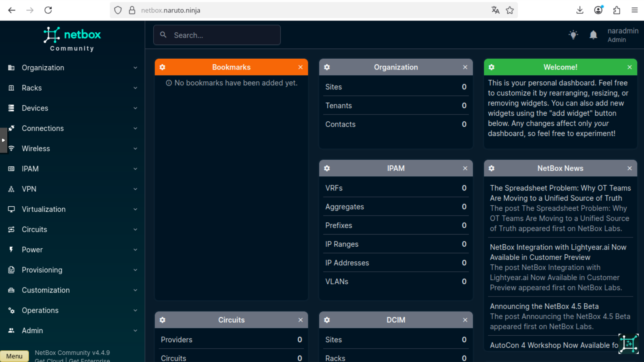Viewport: 644px width, 362px height.
Task: Remove the Organization widget
Action: coord(465,67)
